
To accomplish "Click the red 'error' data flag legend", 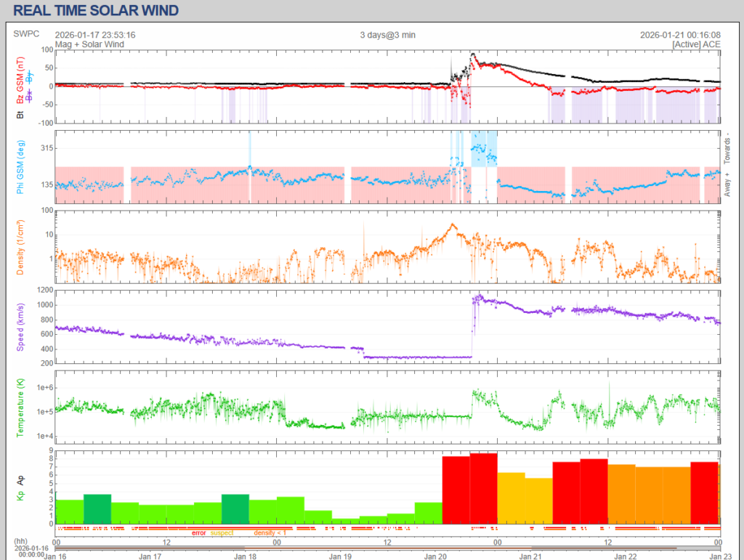I will pyautogui.click(x=198, y=533).
